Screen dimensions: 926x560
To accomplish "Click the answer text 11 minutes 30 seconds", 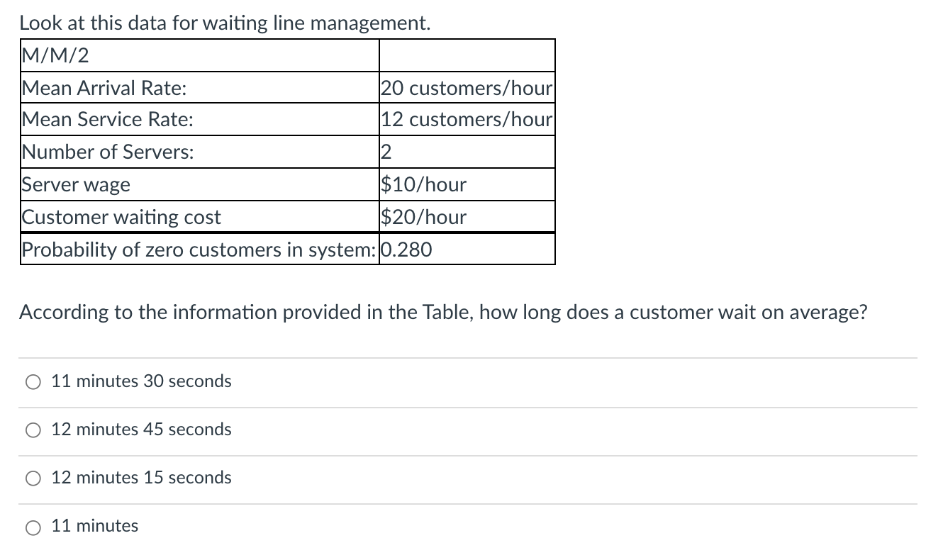I will (x=140, y=381).
